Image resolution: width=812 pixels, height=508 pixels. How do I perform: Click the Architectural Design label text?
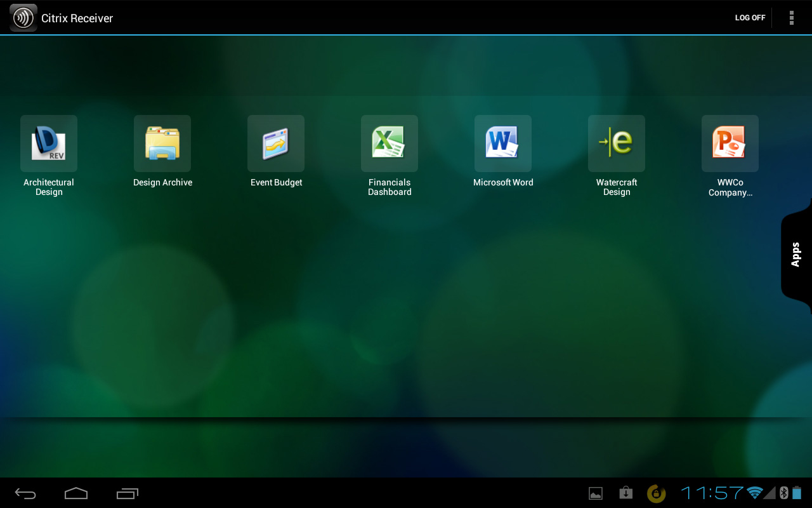(x=49, y=187)
